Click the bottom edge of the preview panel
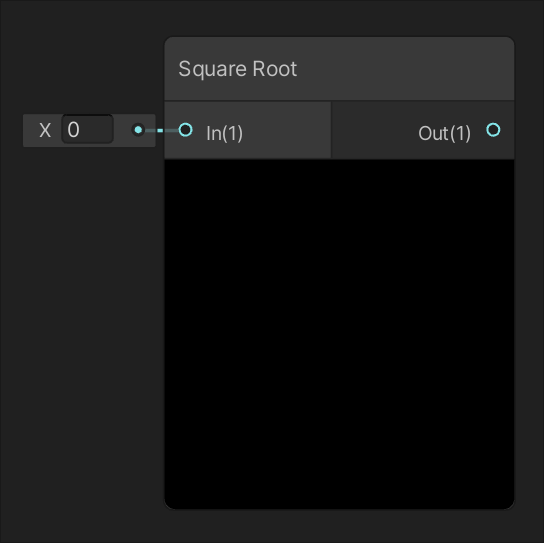The image size is (544, 543). click(x=339, y=508)
